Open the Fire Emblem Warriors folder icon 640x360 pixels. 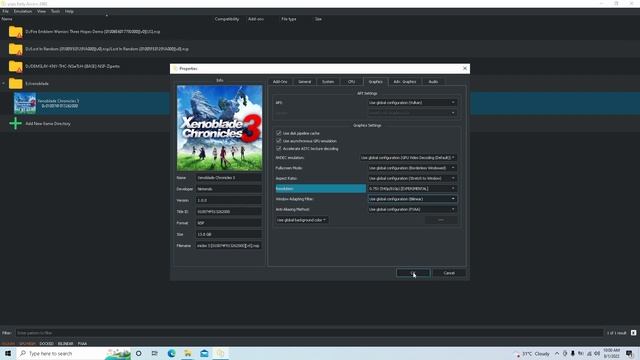coord(16,31)
